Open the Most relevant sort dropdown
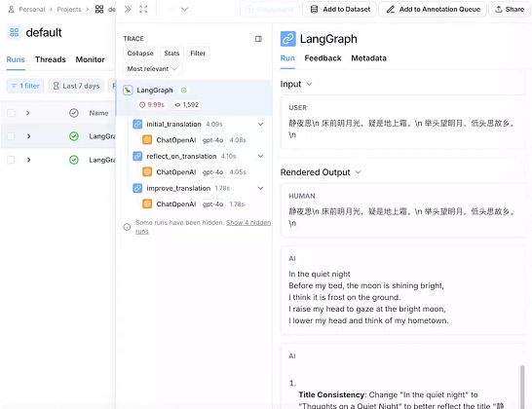Image resolution: width=532 pixels, height=409 pixels. tap(152, 69)
